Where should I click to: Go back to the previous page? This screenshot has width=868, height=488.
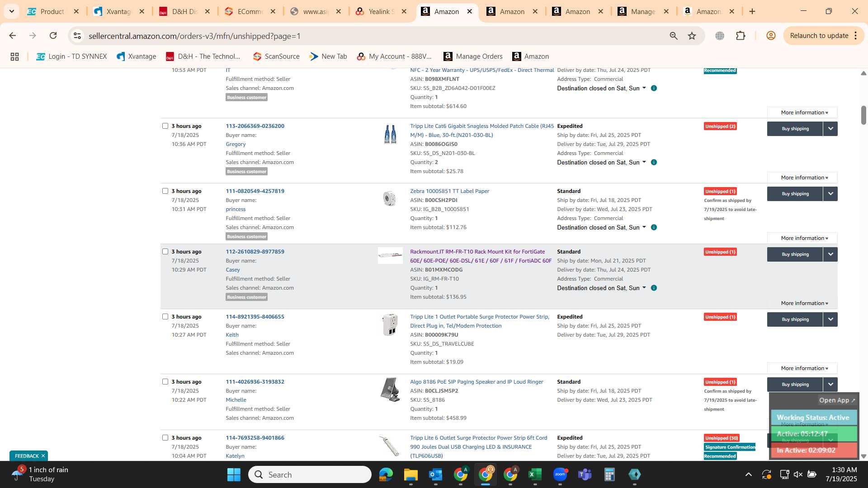(x=13, y=36)
